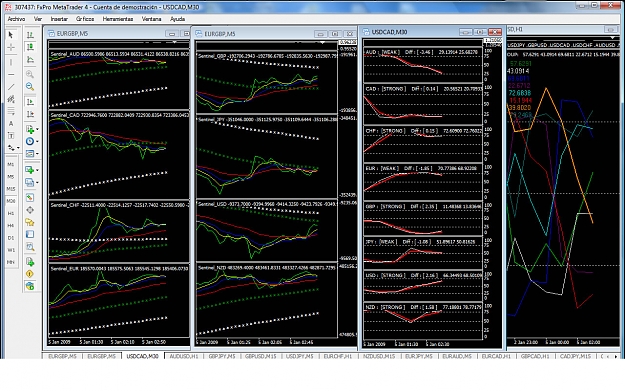The image size is (625, 391).
Task: Click the MetaTrader icon in title bar
Action: [x=8, y=7]
